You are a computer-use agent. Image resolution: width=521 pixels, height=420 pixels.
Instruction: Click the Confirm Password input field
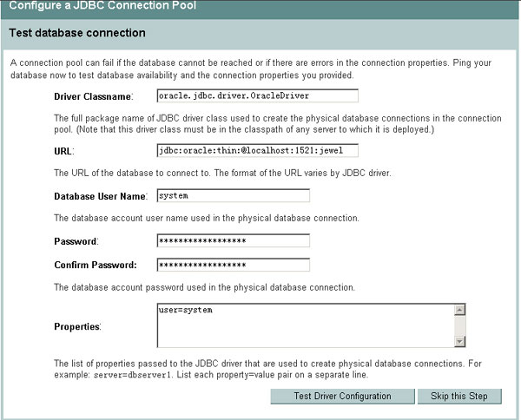(x=234, y=265)
